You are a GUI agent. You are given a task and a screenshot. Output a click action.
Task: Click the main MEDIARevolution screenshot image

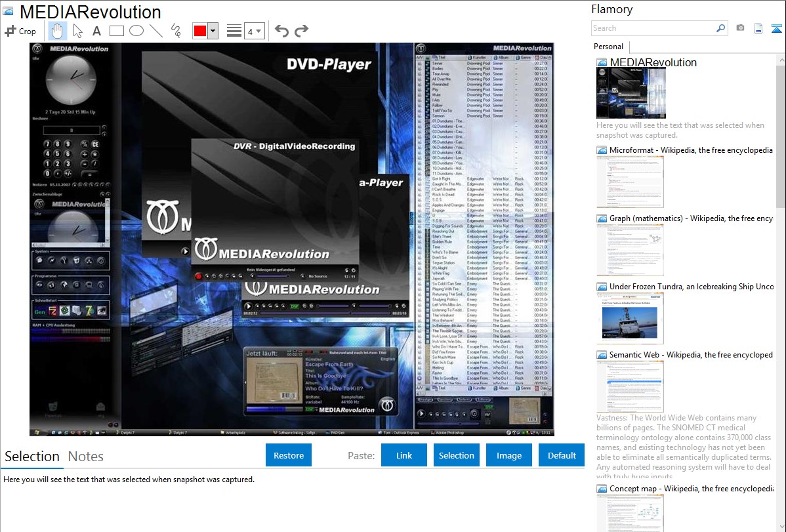point(292,239)
